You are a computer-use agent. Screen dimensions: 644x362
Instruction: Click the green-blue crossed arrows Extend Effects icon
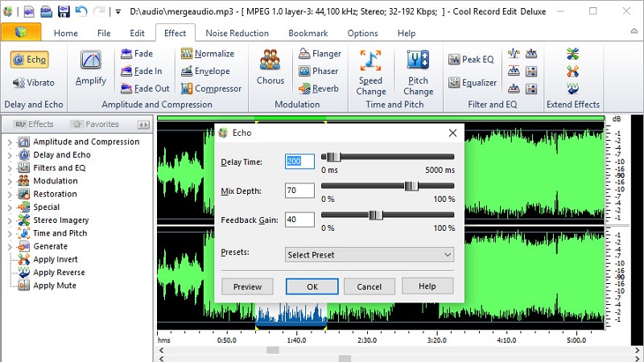572,54
